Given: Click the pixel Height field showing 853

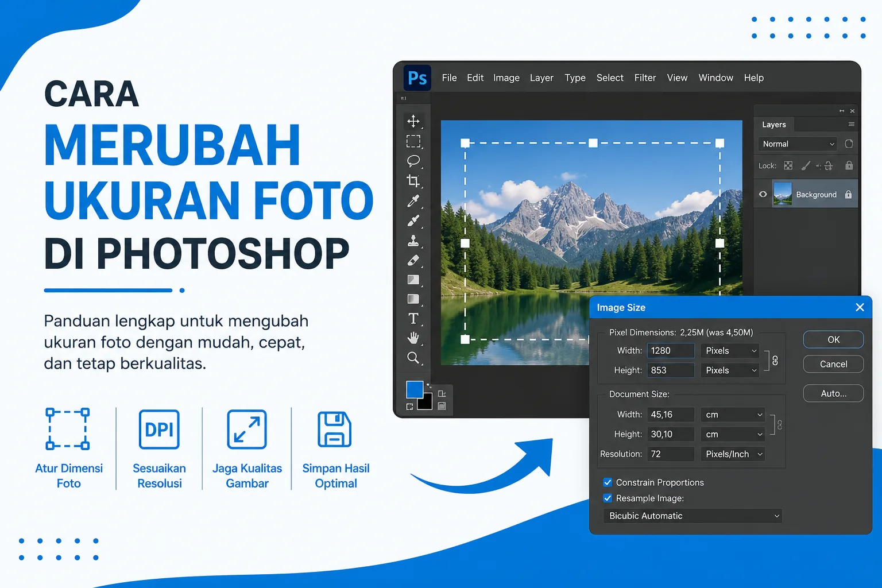Looking at the screenshot, I should point(671,370).
